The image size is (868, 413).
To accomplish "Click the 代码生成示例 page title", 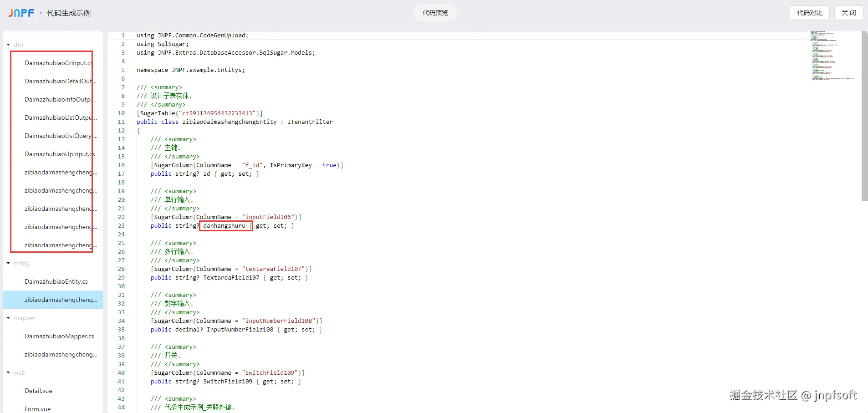I will [69, 13].
